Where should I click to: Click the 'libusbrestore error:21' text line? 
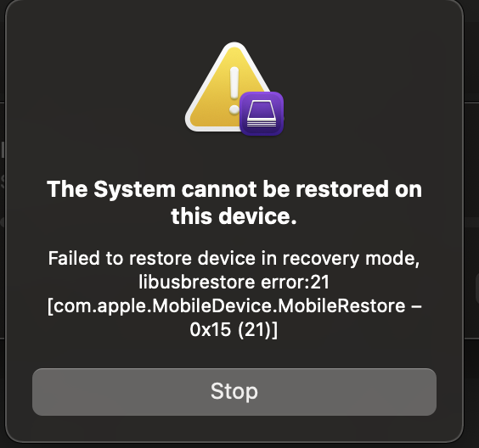(x=234, y=282)
